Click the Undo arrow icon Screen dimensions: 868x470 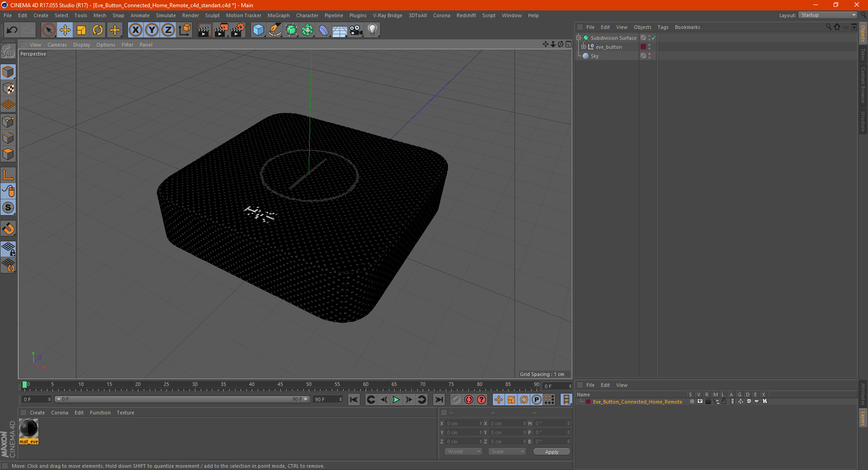click(12, 30)
